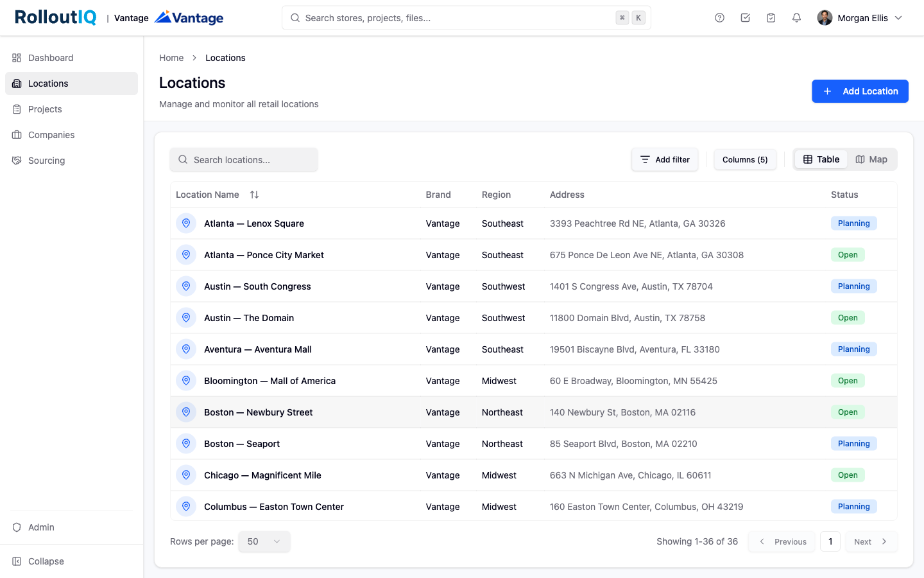This screenshot has width=924, height=578.
Task: Select page 1 in pagination
Action: (x=830, y=541)
